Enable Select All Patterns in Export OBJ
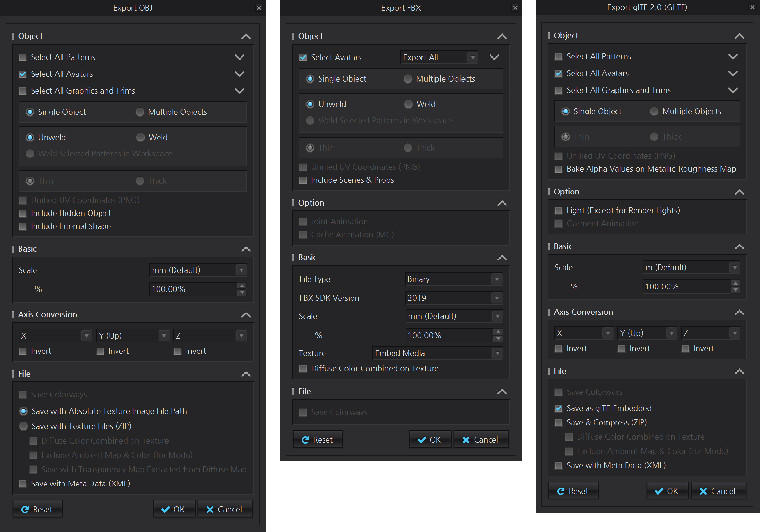Image resolution: width=760 pixels, height=532 pixels. [x=23, y=57]
